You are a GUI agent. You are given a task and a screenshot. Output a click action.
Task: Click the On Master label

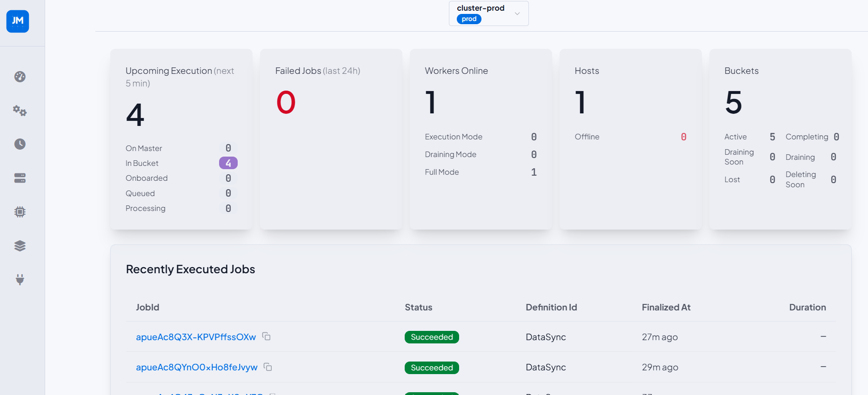pos(144,148)
